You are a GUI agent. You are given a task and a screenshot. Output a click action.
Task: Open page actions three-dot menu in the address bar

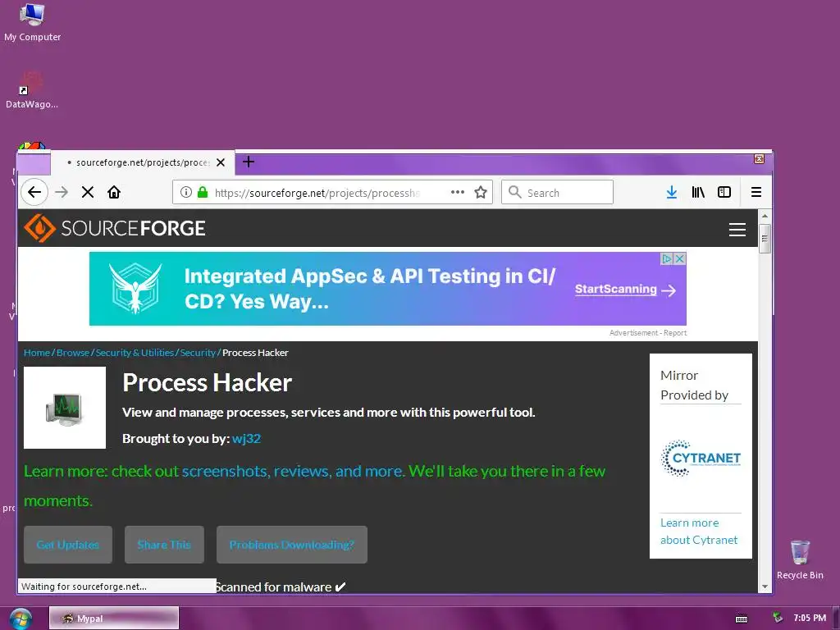coord(457,192)
